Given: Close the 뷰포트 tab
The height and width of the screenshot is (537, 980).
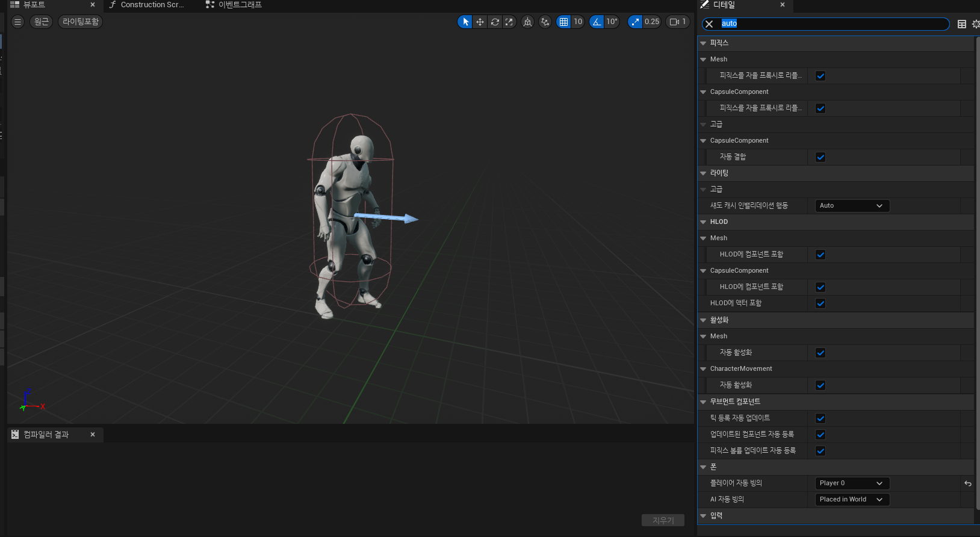Looking at the screenshot, I should (93, 5).
